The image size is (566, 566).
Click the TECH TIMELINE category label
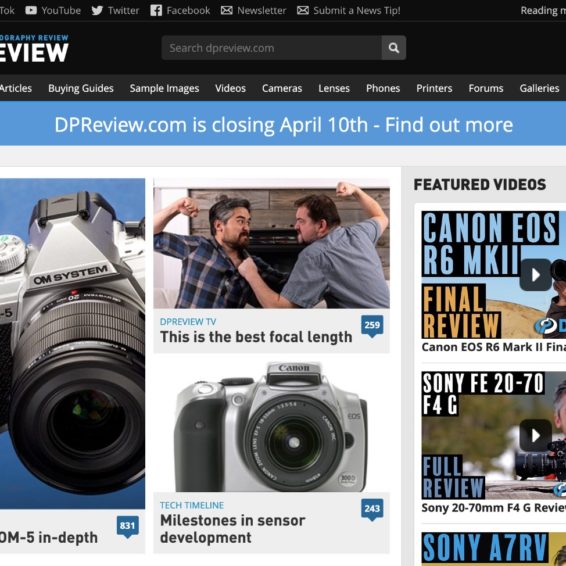192,505
